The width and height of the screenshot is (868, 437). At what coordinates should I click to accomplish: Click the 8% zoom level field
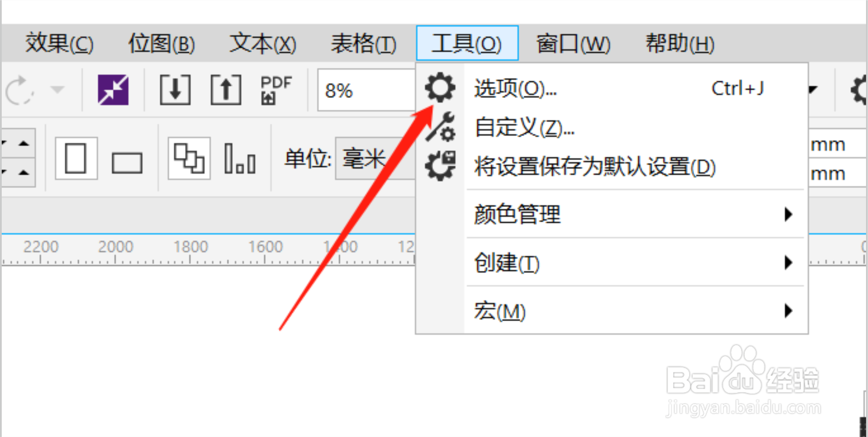(367, 90)
